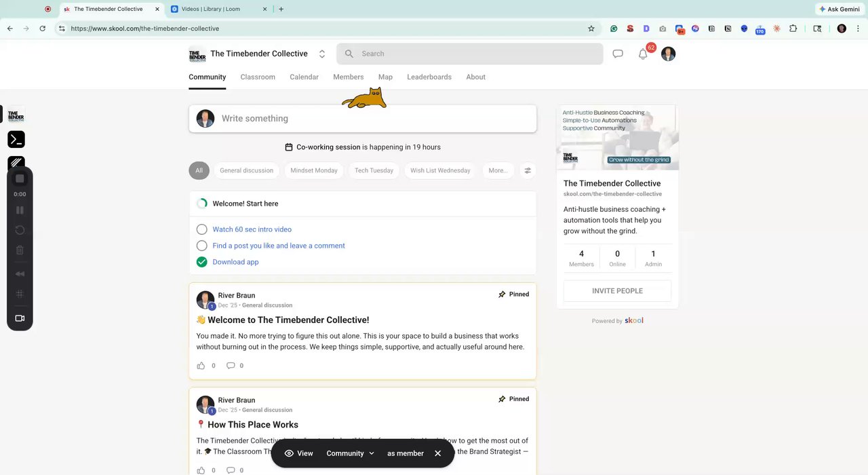
Task: Open the chat messages icon
Action: [x=618, y=54]
